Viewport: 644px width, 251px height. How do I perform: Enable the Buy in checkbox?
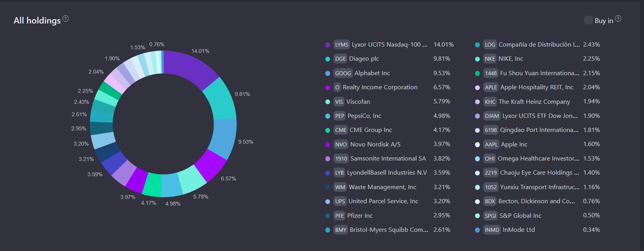pos(588,20)
